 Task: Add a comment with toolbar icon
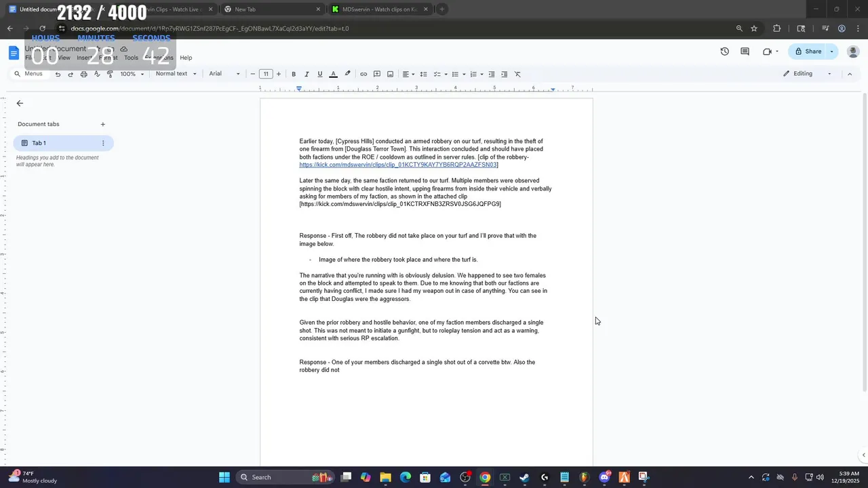point(377,74)
